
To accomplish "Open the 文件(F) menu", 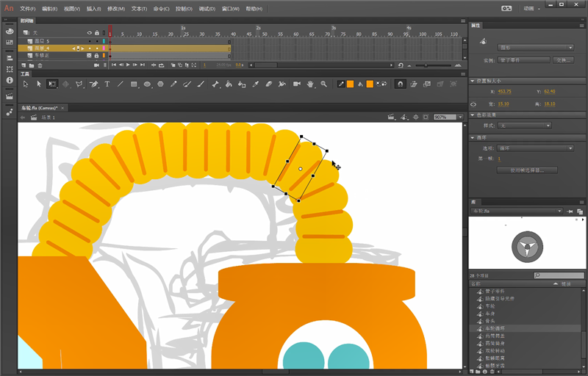I will (28, 9).
